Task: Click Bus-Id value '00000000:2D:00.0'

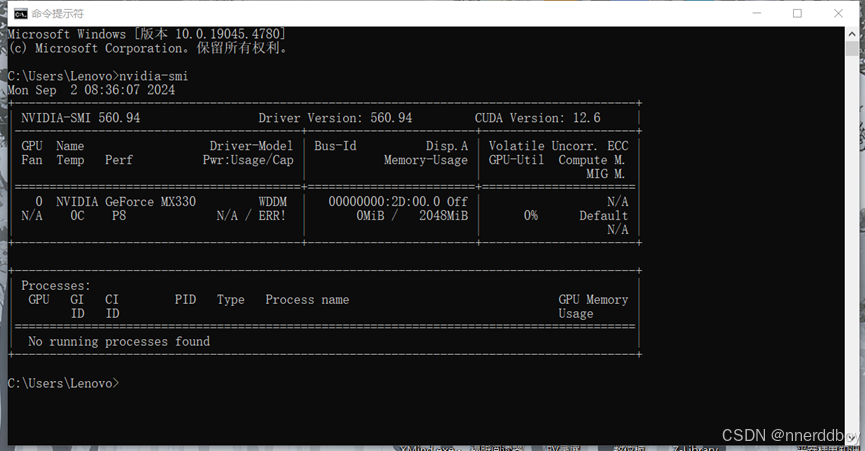Action: click(x=384, y=202)
